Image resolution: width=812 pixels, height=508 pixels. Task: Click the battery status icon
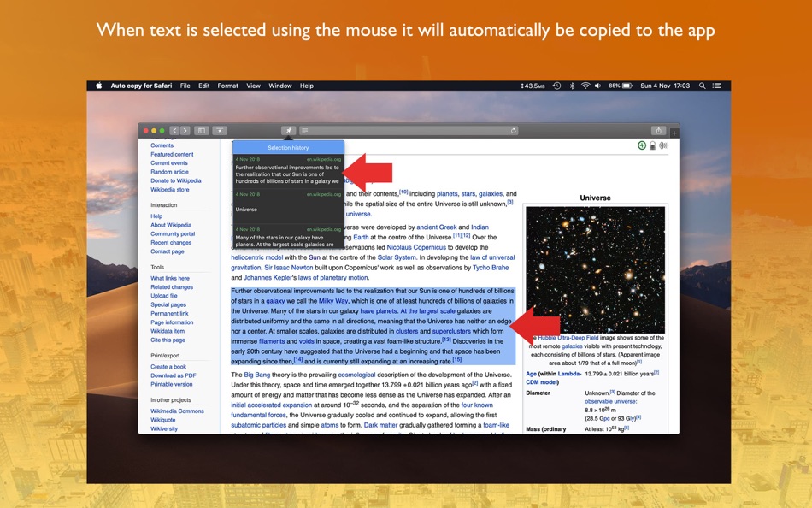pos(621,86)
